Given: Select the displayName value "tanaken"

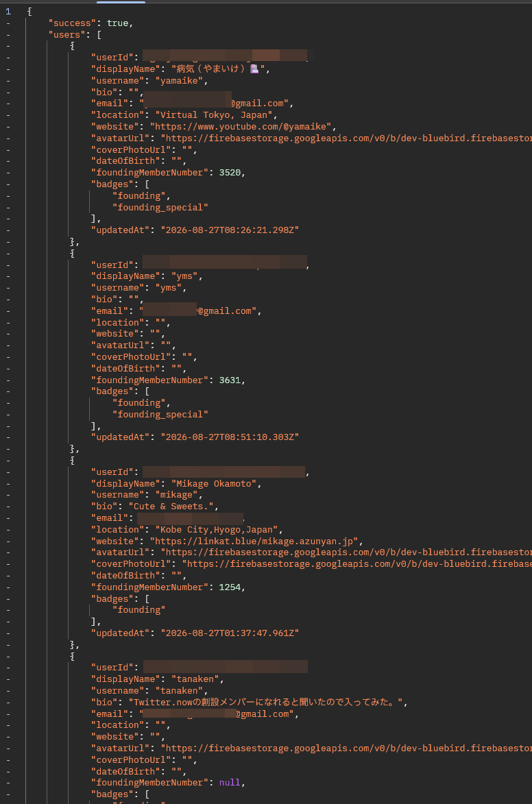Looking at the screenshot, I should coord(195,679).
